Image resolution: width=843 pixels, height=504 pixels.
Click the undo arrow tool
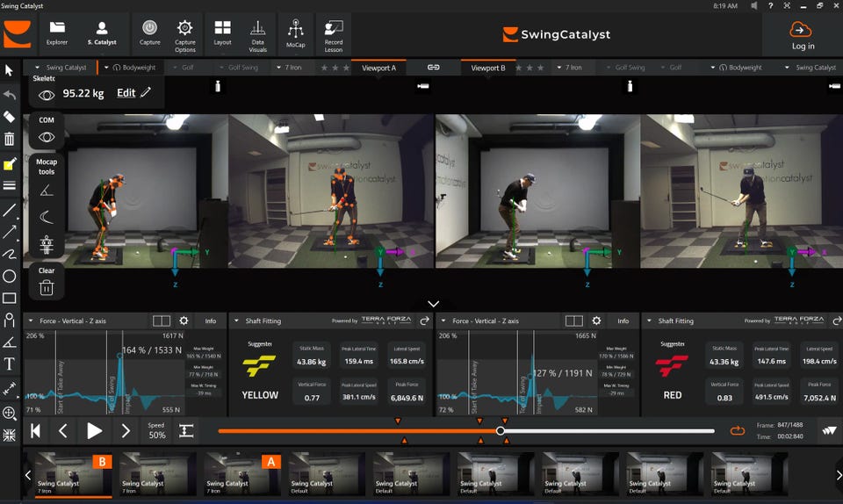9,95
